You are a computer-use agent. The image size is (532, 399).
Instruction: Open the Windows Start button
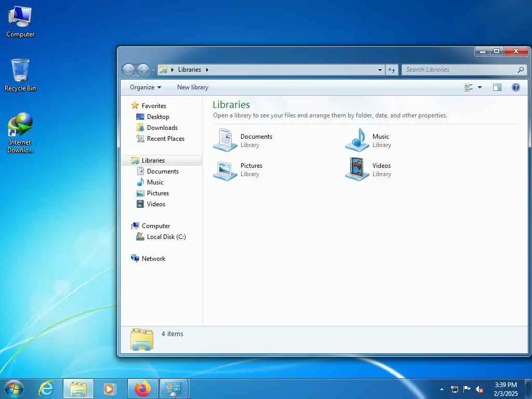pyautogui.click(x=14, y=389)
